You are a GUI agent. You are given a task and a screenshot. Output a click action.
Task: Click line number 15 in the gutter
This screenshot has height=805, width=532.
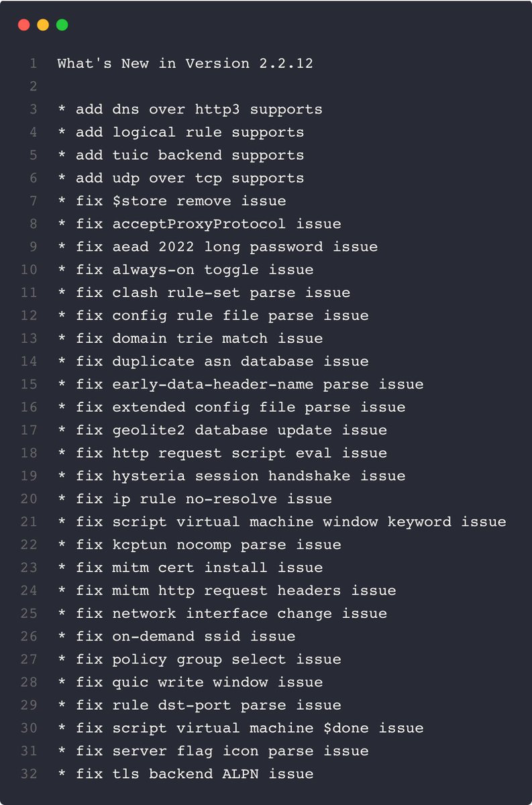click(x=29, y=384)
